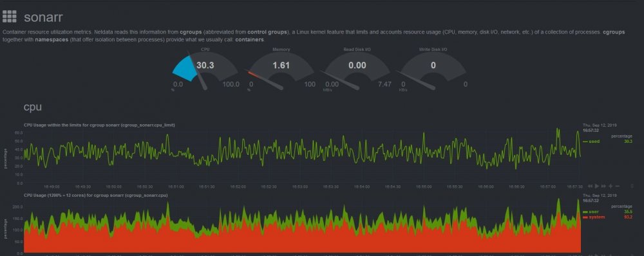Screen dimensions: 644x256
Task: Zoom in with the cpu_limit chart plus icon
Action: [x=611, y=187]
